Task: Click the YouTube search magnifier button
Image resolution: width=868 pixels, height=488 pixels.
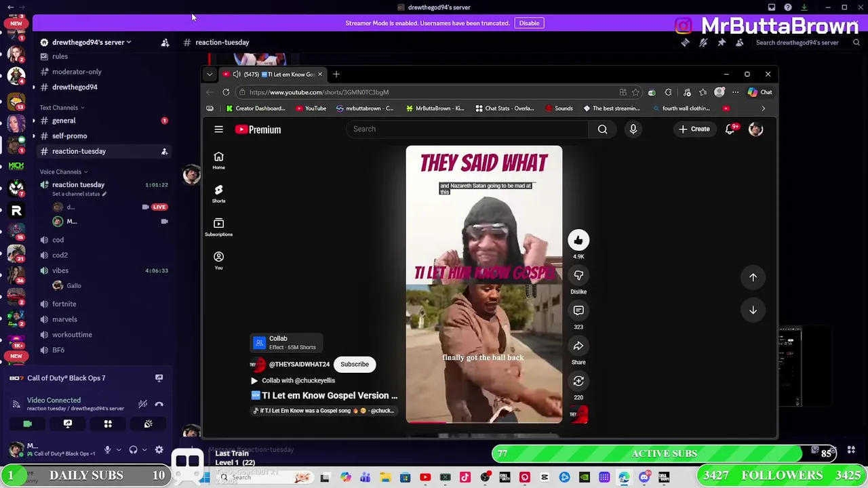Action: pos(602,129)
